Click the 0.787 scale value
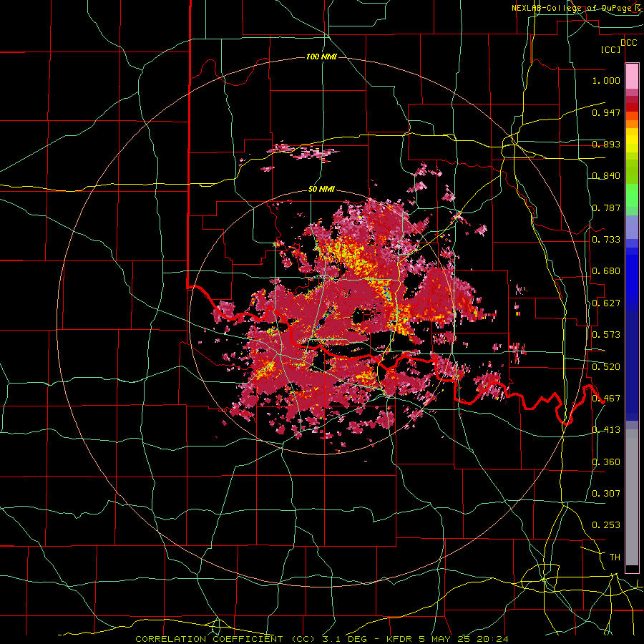 (606, 208)
